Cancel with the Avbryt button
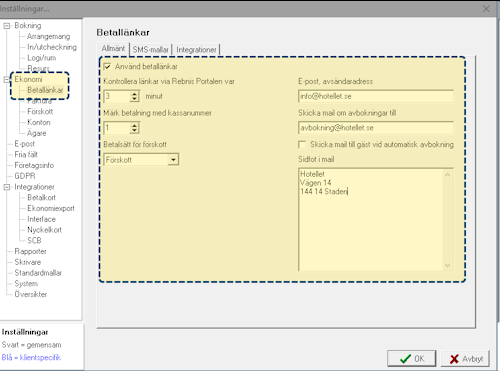 [x=465, y=359]
